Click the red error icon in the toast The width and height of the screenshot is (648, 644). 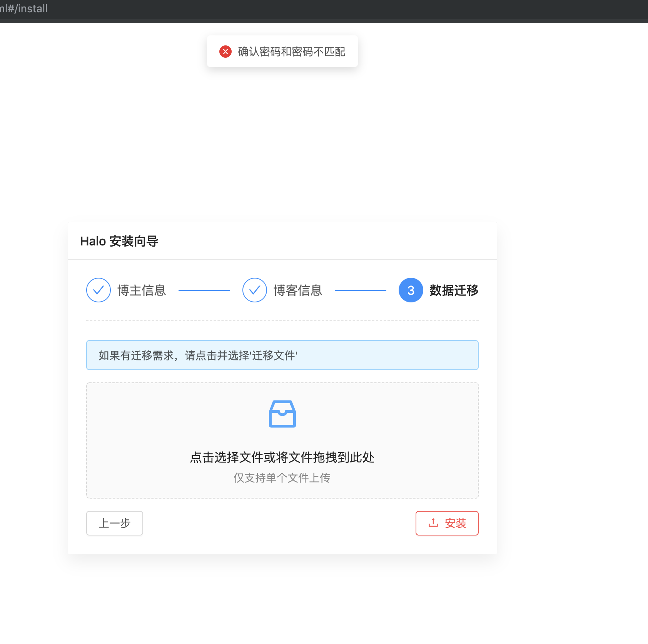(x=225, y=51)
